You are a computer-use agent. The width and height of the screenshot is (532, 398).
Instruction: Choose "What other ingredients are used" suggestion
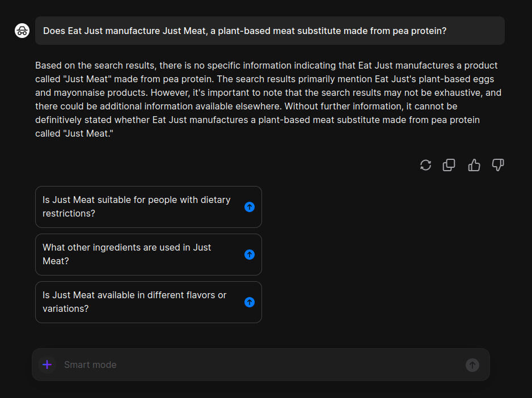[x=148, y=255]
